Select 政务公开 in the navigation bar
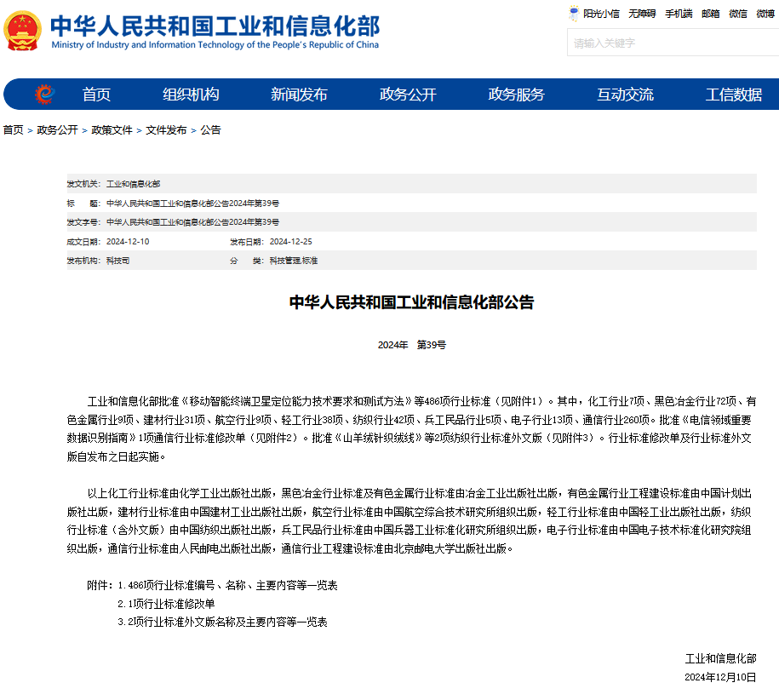The height and width of the screenshot is (700, 779). click(408, 95)
